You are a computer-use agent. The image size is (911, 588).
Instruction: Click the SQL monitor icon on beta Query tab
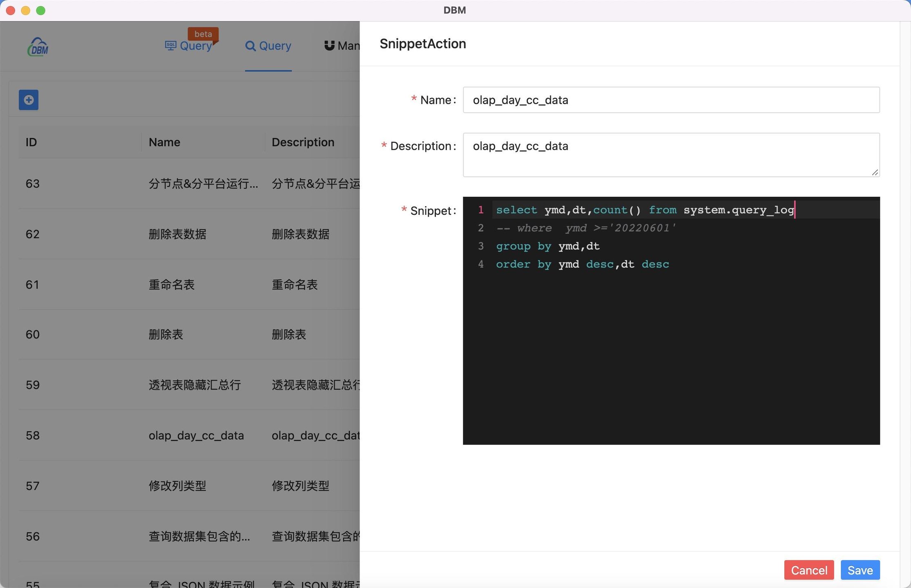coord(170,45)
